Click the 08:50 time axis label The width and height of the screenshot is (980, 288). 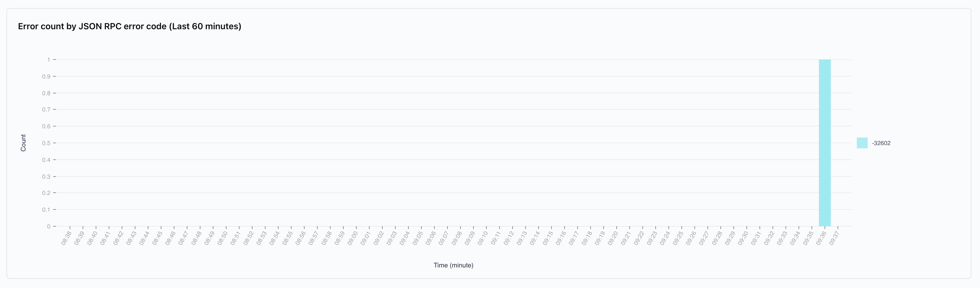click(222, 238)
